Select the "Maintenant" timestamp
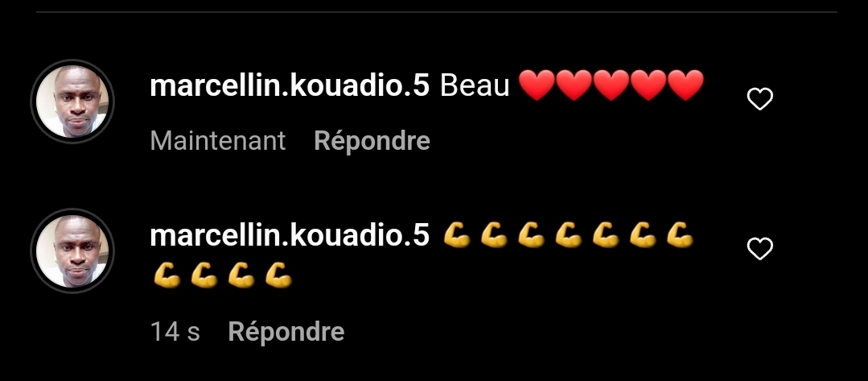The width and height of the screenshot is (868, 381). [217, 140]
